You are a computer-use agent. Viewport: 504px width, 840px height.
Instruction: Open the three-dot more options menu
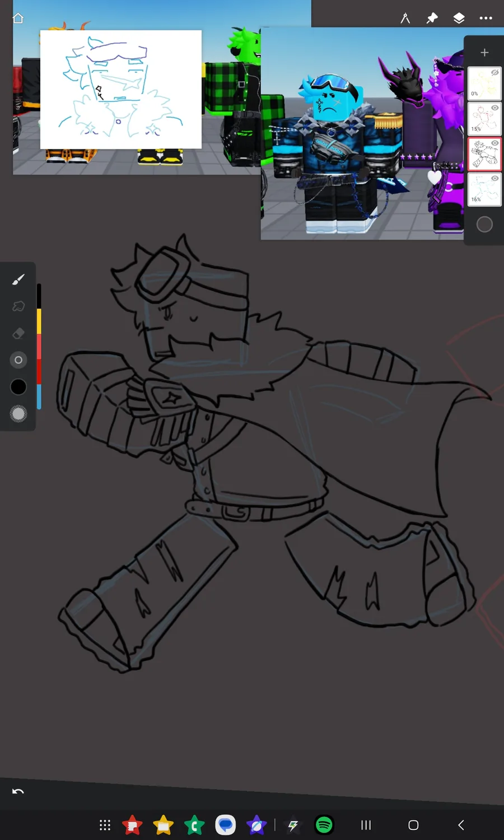coord(486,18)
